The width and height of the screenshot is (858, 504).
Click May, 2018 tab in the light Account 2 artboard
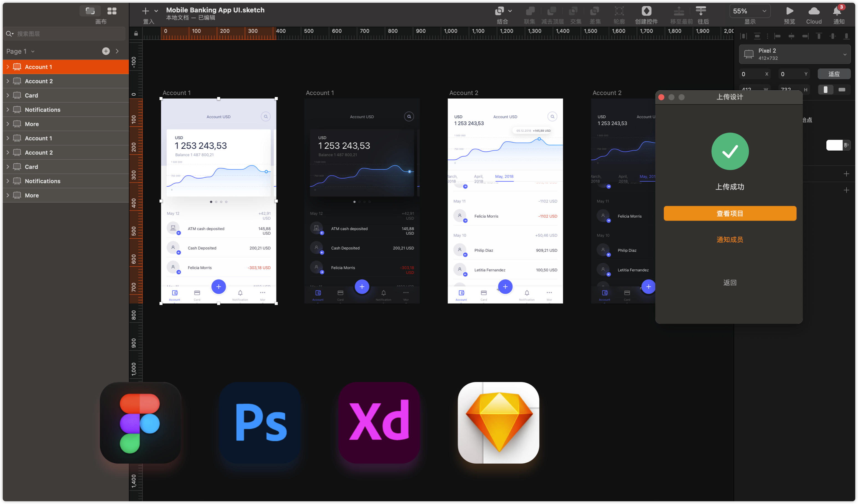[504, 176]
